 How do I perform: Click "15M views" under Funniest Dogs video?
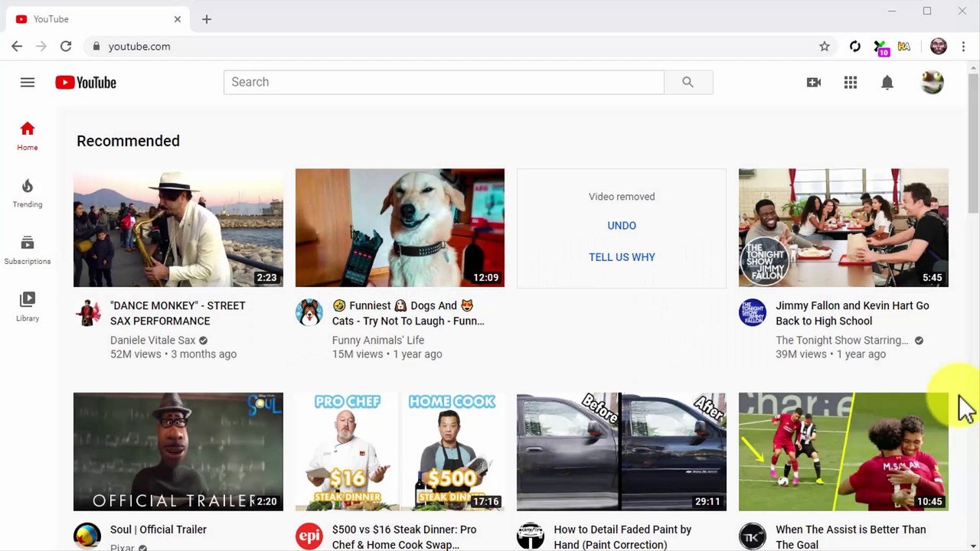[358, 354]
